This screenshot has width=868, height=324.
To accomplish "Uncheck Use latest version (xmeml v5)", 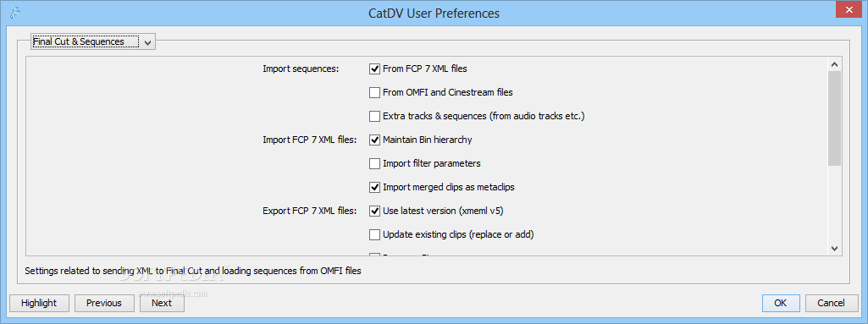I will (x=375, y=211).
